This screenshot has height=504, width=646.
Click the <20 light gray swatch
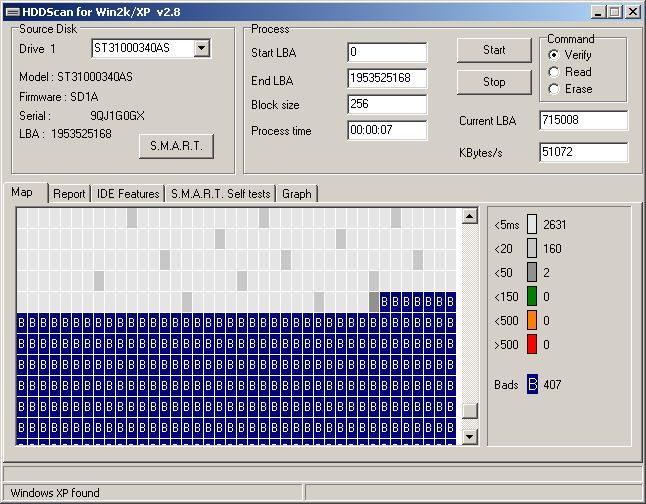pos(532,248)
